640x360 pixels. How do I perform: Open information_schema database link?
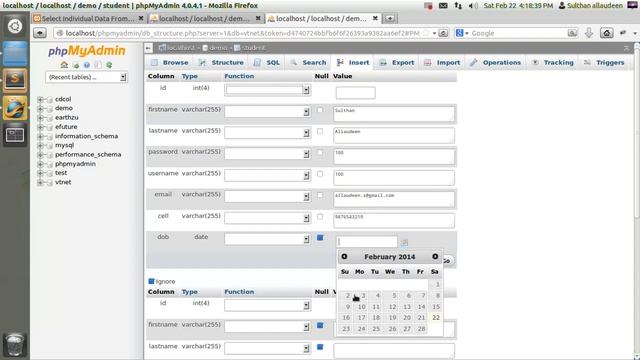87,136
